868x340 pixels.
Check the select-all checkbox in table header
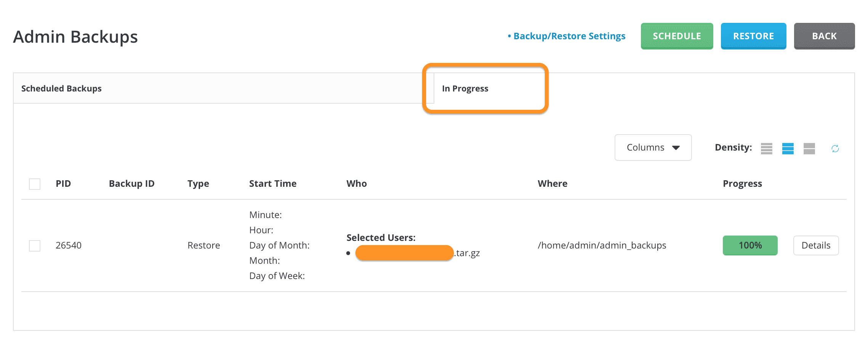click(x=34, y=184)
